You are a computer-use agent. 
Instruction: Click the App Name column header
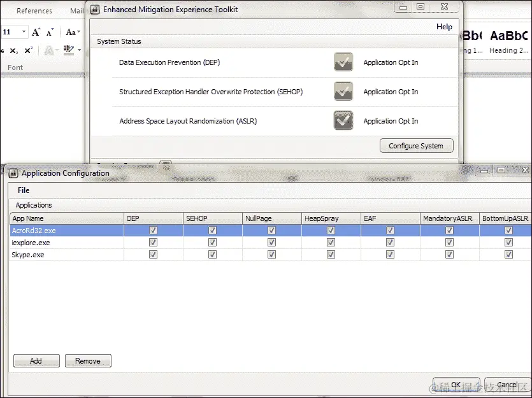(x=67, y=218)
